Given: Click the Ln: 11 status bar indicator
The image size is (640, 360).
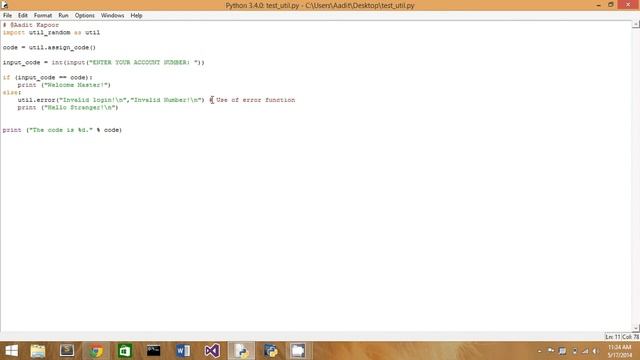Looking at the screenshot, I should click(612, 337).
